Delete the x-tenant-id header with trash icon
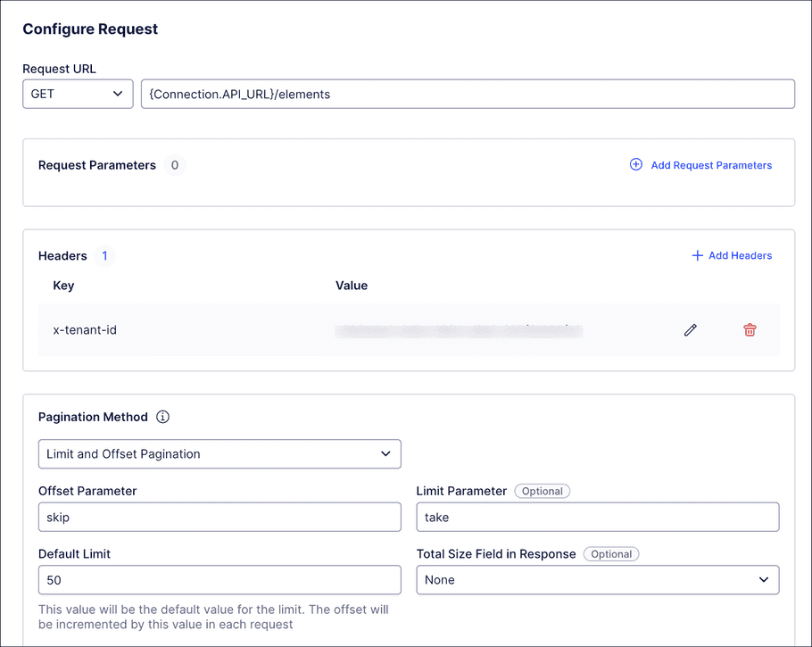 pos(750,330)
